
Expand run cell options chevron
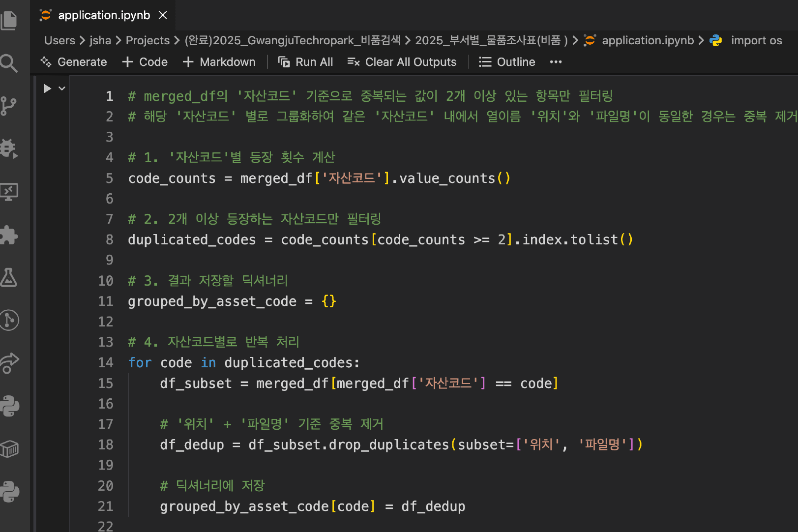(x=62, y=89)
